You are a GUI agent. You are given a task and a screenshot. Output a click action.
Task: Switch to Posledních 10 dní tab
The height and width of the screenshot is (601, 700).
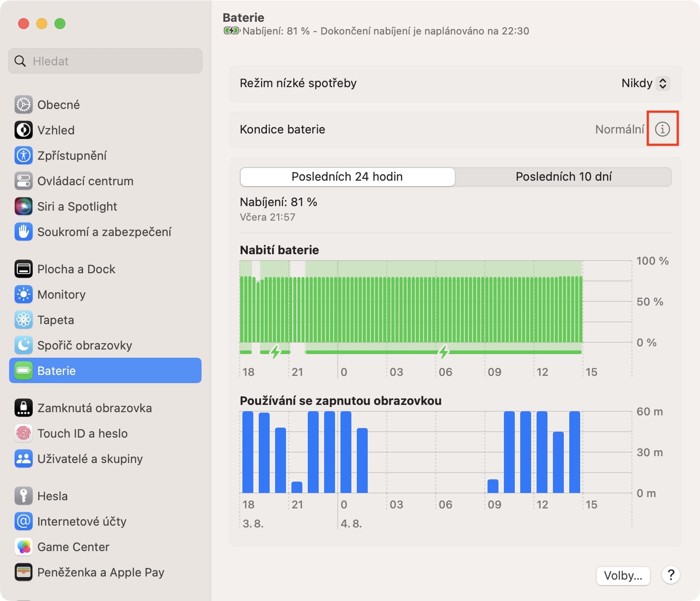click(563, 177)
